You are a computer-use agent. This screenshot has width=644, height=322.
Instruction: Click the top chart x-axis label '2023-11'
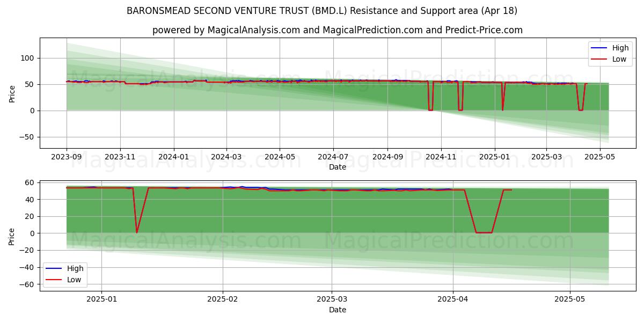(120, 157)
